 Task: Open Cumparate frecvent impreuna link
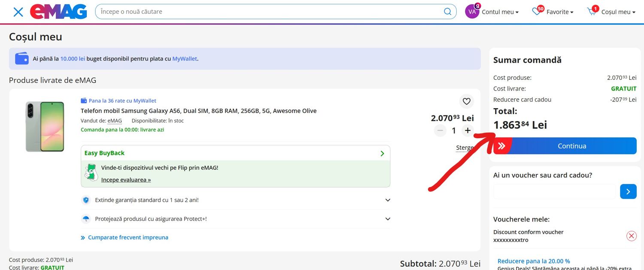(125, 237)
